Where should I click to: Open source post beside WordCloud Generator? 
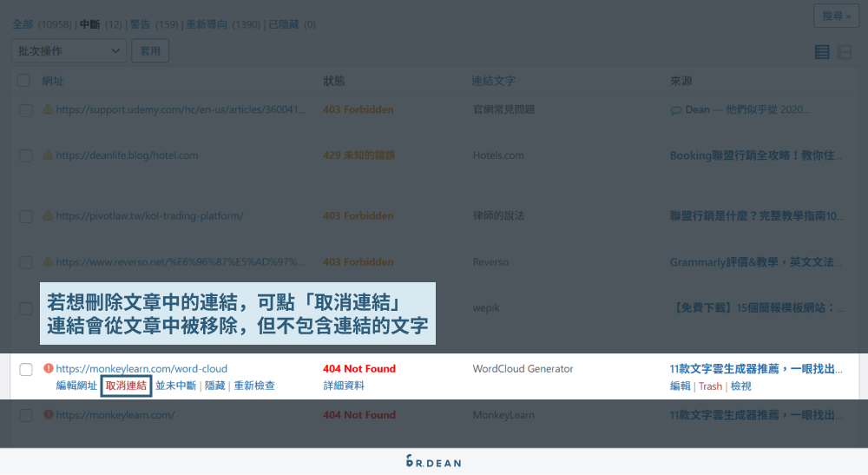coord(756,369)
